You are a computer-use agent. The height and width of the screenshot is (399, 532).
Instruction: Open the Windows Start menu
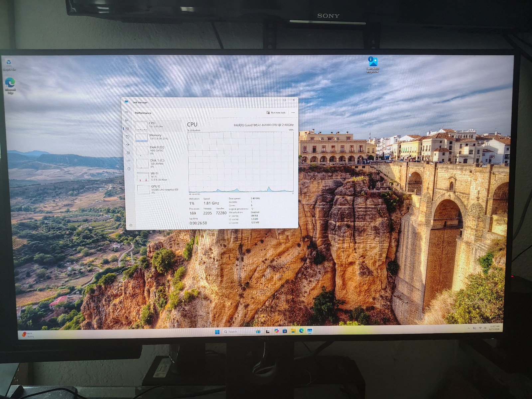pyautogui.click(x=217, y=332)
